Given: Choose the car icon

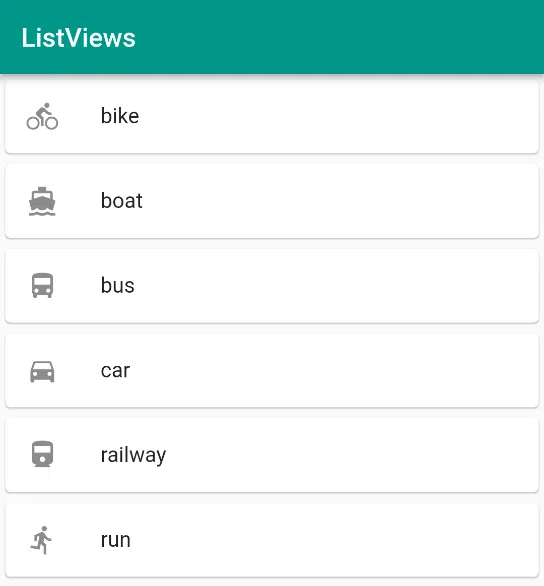Looking at the screenshot, I should tap(42, 371).
